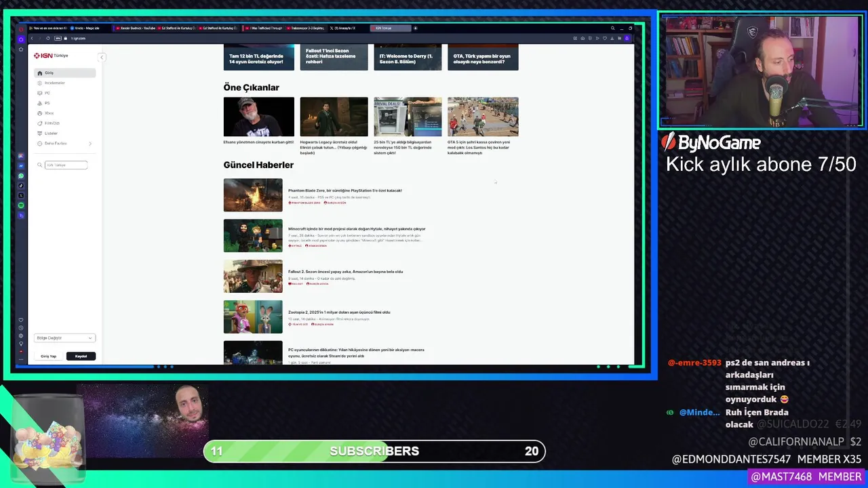868x488 pixels.
Task: Open Aria AI icon in Opera sidebar
Action: click(x=21, y=156)
